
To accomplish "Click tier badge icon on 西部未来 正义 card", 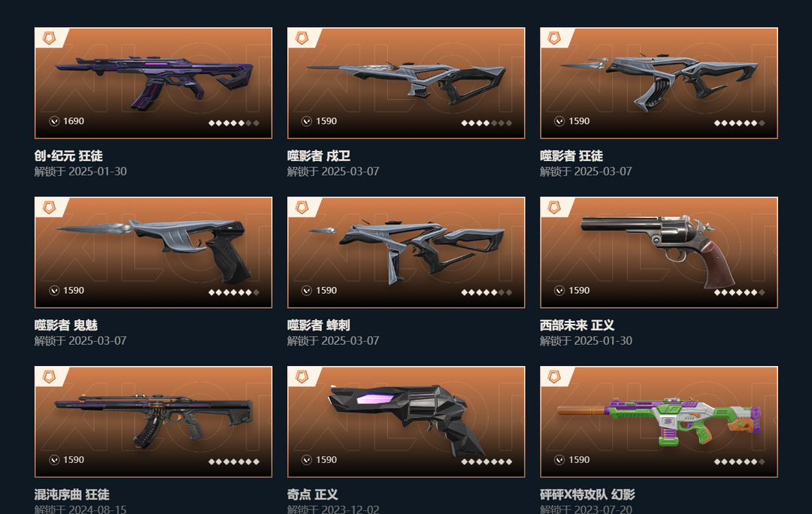I will tap(555, 207).
